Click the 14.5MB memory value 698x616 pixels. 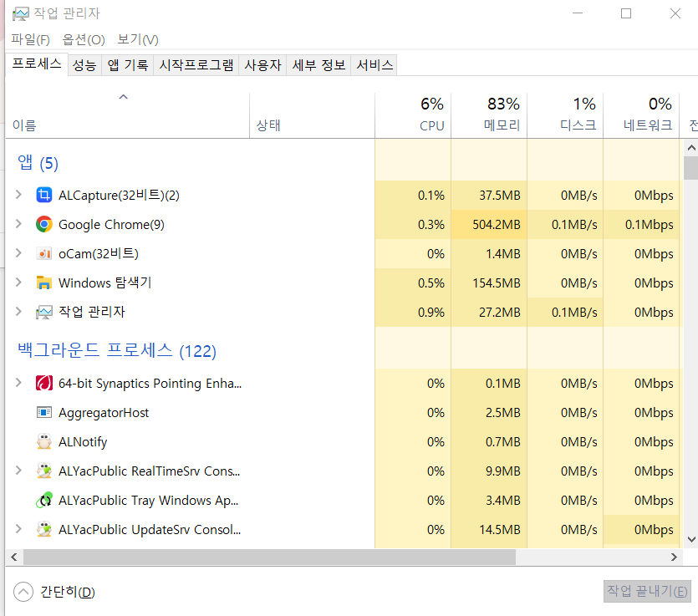[499, 530]
